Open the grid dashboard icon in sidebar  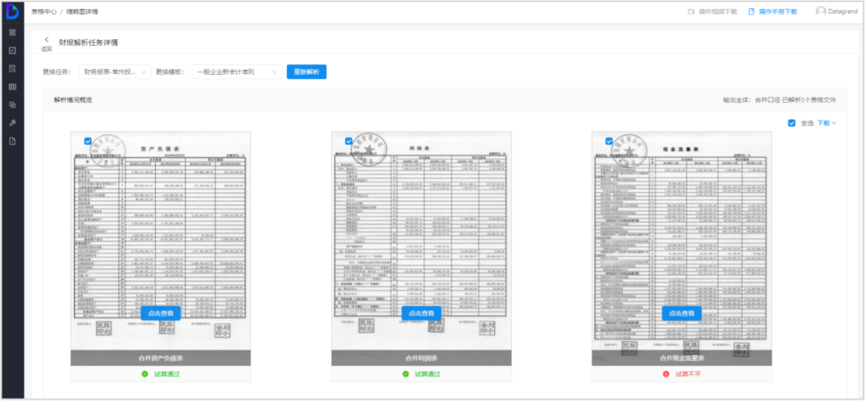(x=12, y=32)
